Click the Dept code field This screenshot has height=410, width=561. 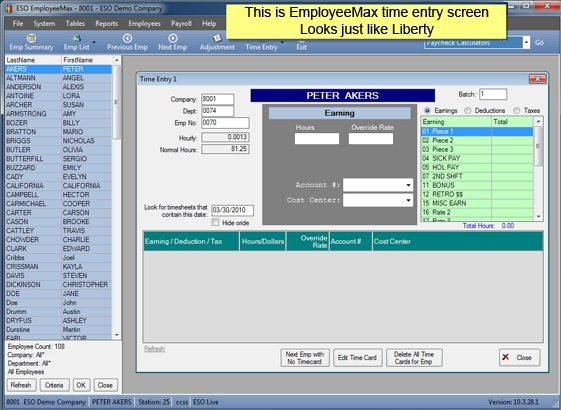218,111
